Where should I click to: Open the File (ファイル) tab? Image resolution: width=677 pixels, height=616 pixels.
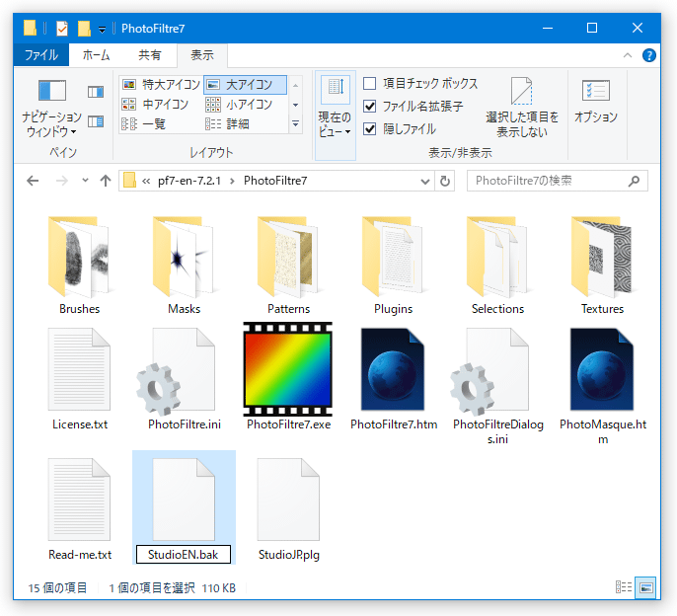tap(41, 55)
